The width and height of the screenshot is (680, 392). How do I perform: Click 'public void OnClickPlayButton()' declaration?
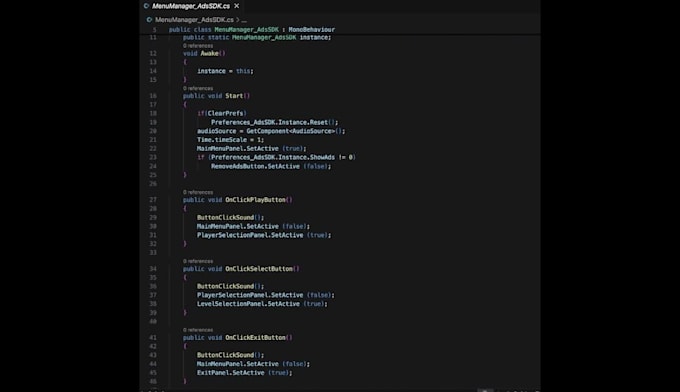pyautogui.click(x=238, y=200)
